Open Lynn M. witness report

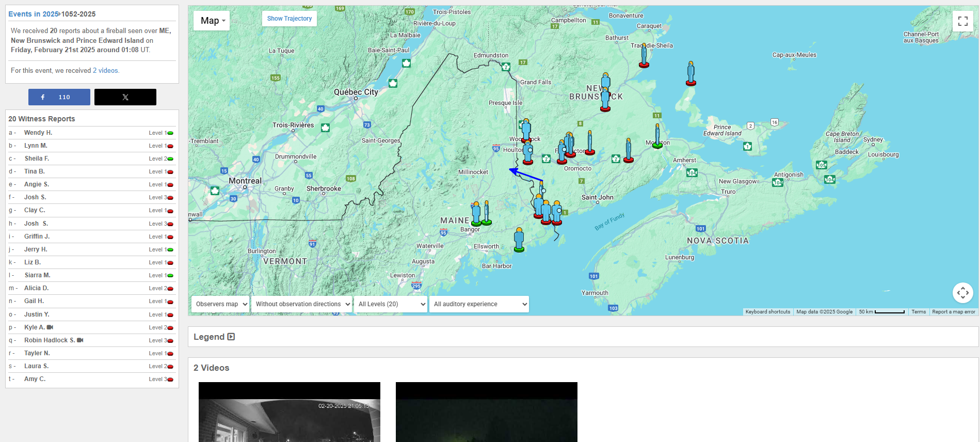tap(36, 146)
